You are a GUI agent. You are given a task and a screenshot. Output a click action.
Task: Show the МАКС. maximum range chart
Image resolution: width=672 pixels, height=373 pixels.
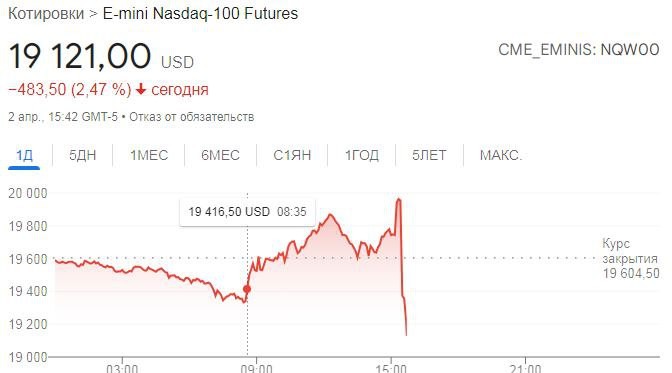click(501, 155)
